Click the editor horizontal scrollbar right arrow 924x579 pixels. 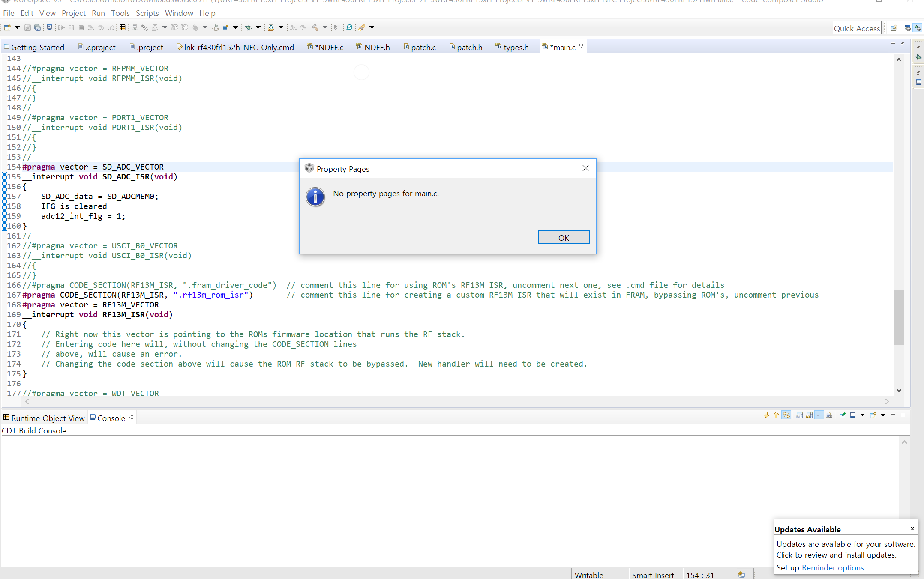[x=888, y=401]
